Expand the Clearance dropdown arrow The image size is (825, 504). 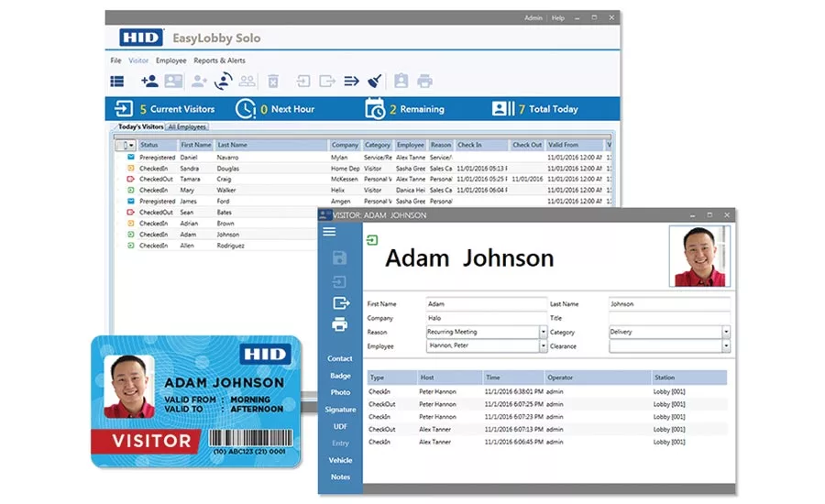click(726, 346)
